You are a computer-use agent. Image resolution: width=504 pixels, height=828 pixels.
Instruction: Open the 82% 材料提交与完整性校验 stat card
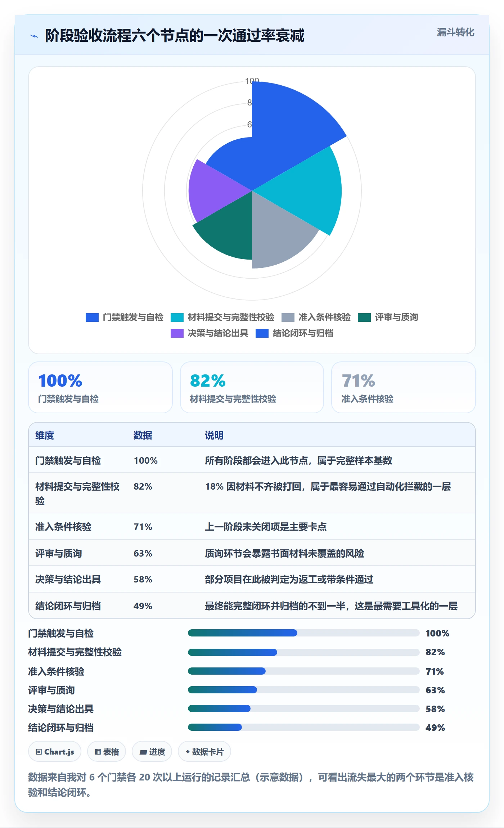[252, 387]
